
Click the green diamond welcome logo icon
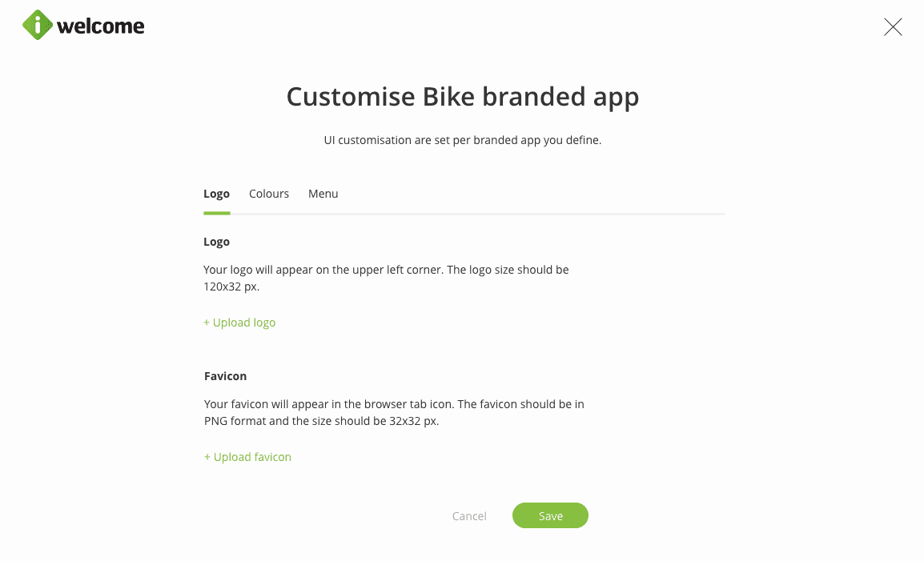click(x=38, y=26)
